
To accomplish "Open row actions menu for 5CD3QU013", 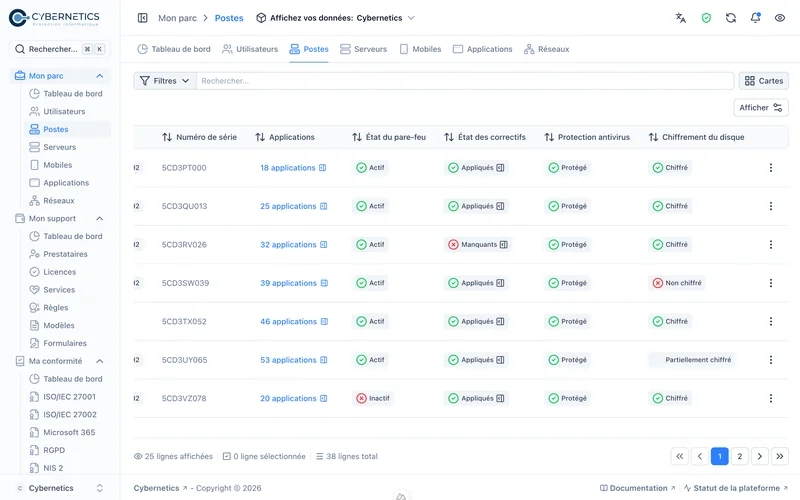I will tap(771, 206).
